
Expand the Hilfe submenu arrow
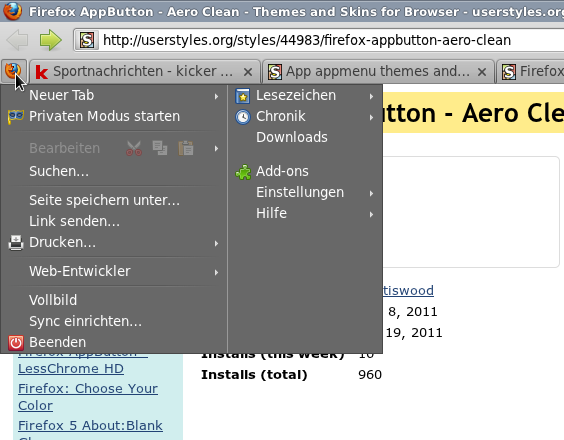371,214
